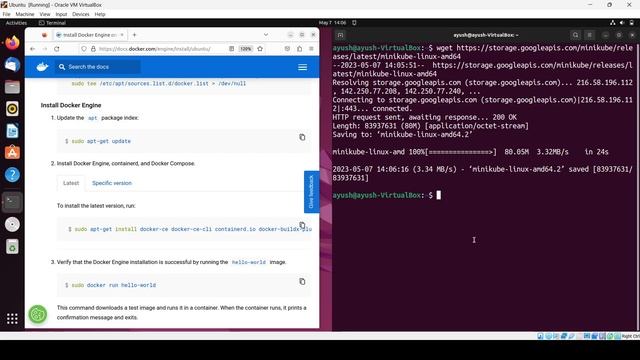The width and height of the screenshot is (640, 360).
Task: Open Firefox from the Ubuntu dock
Action: click(x=12, y=42)
